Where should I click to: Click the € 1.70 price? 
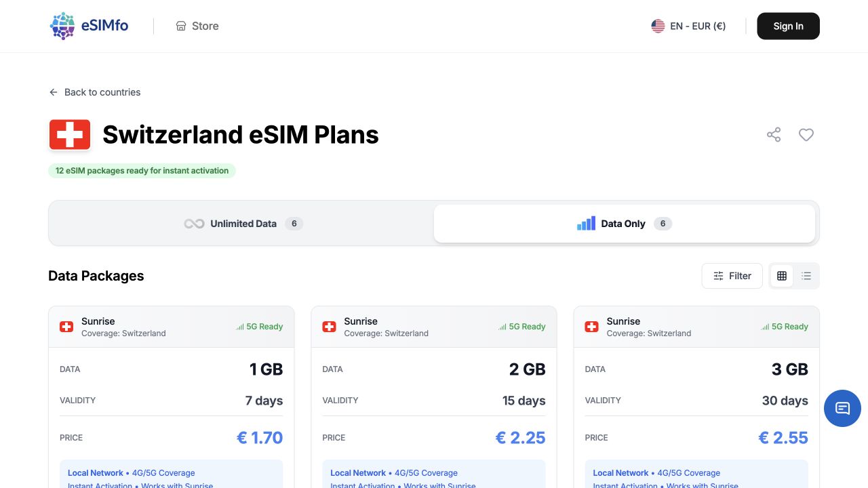(260, 438)
